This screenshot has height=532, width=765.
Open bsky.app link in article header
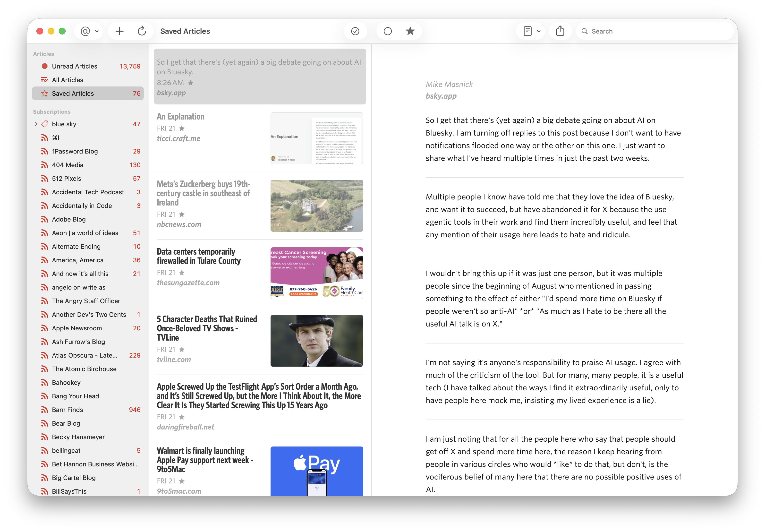[x=441, y=96]
